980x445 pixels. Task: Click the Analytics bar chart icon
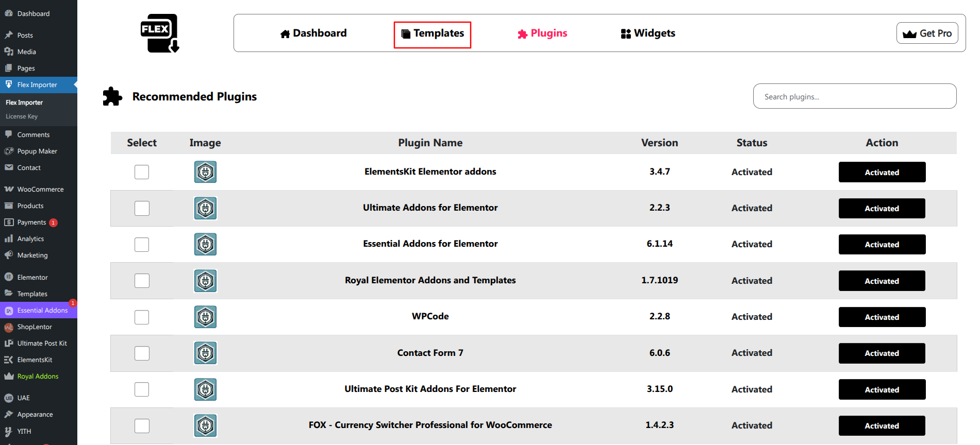[9, 238]
